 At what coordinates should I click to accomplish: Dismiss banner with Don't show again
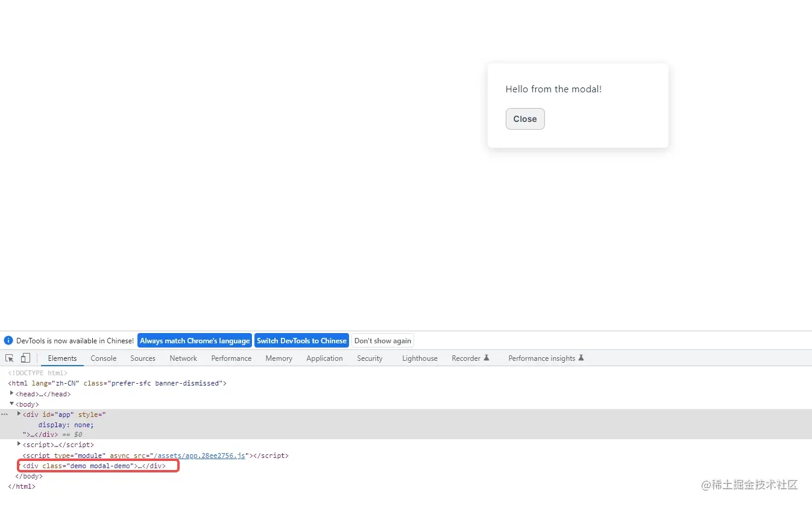(383, 341)
